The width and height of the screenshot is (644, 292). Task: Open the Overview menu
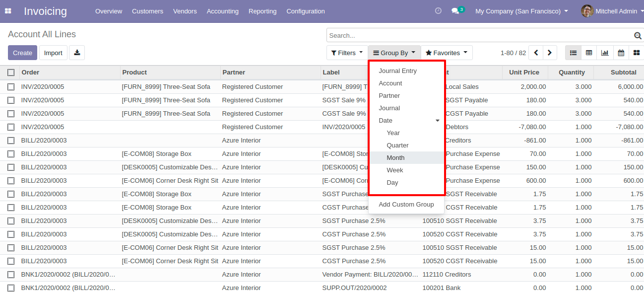(109, 11)
